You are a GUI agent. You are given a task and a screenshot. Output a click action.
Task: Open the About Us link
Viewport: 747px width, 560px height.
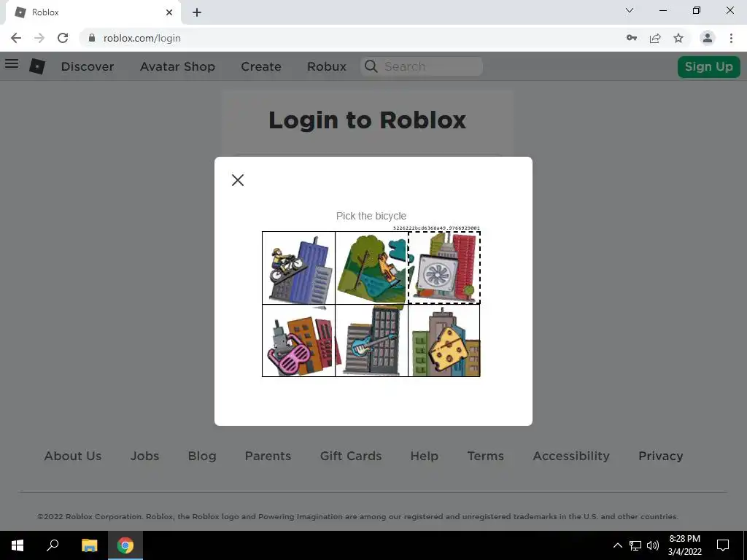coord(73,456)
